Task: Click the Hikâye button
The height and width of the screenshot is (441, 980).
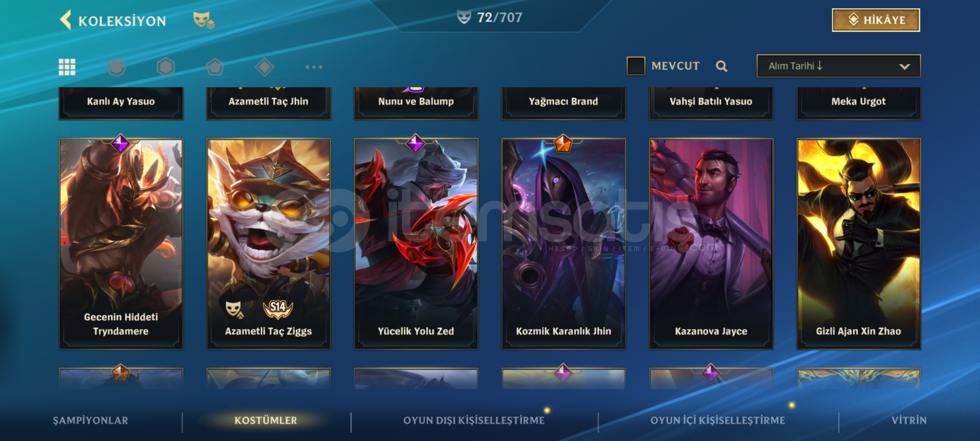Action: pos(876,20)
